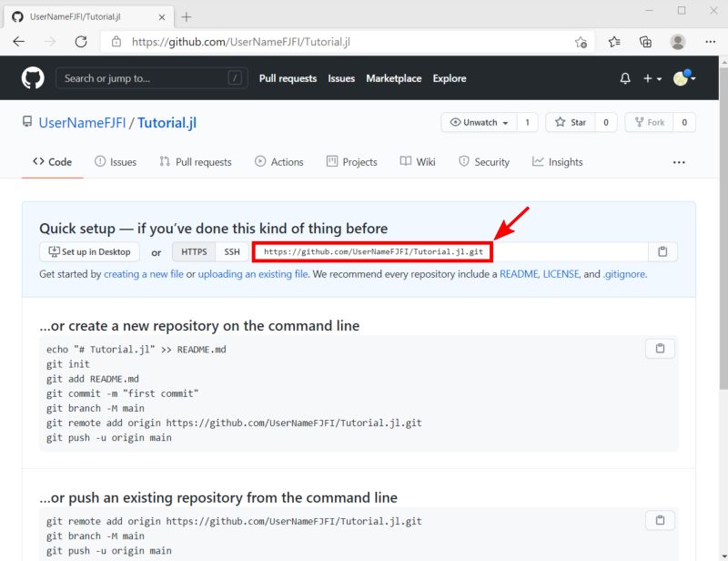Click the browser Back arrow
The height and width of the screenshot is (561, 728).
(19, 42)
